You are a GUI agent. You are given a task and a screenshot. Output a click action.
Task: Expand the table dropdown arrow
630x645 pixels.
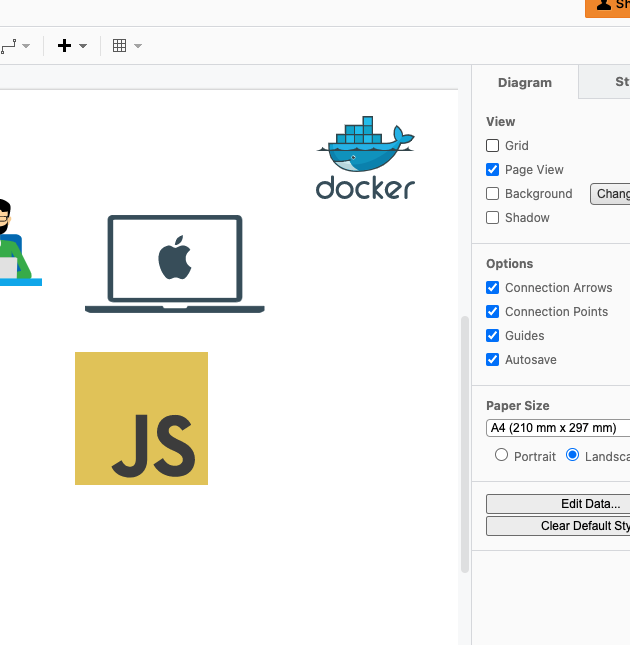pyautogui.click(x=138, y=46)
